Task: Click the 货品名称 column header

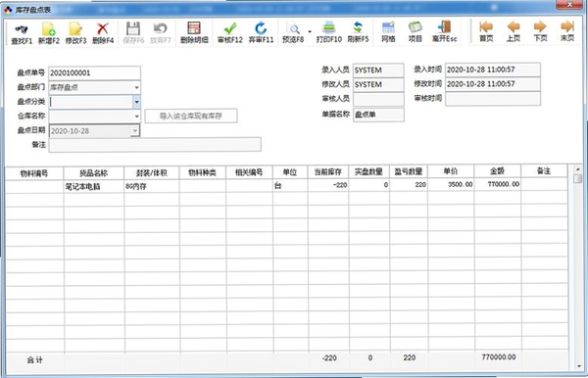Action: tap(94, 173)
